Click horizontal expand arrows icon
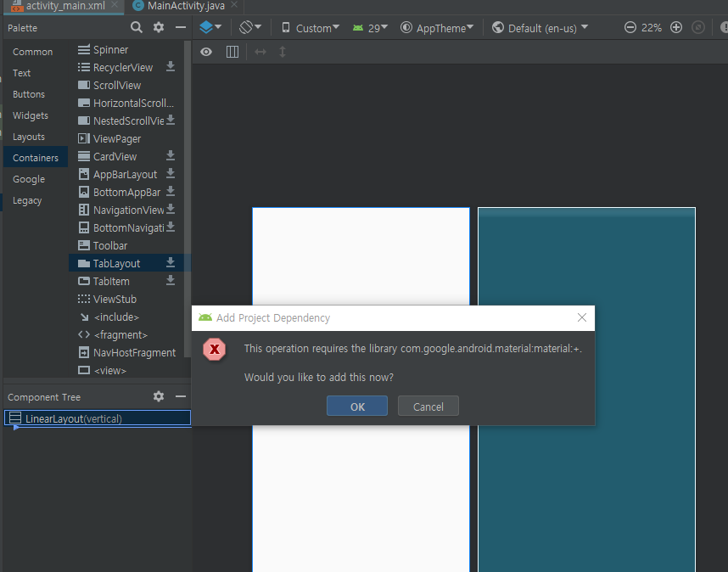This screenshot has height=572, width=728. click(260, 52)
